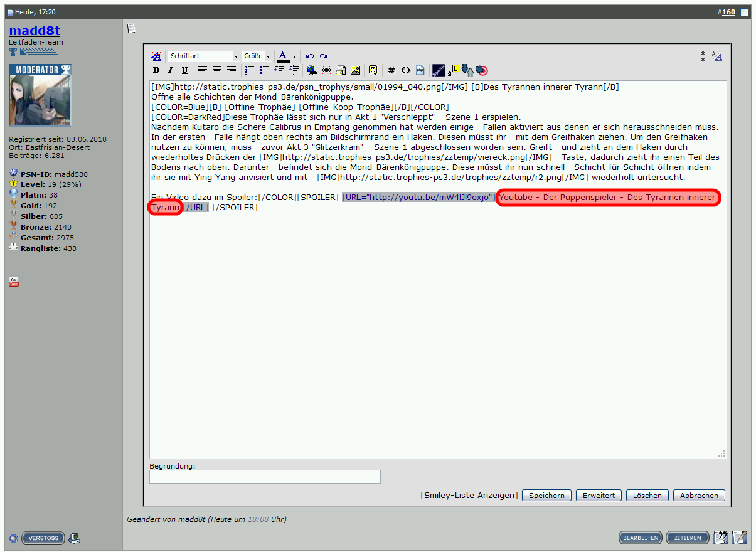Screen dimensions: 756x552
Task: Open the Größe size dropdown
Action: [257, 56]
